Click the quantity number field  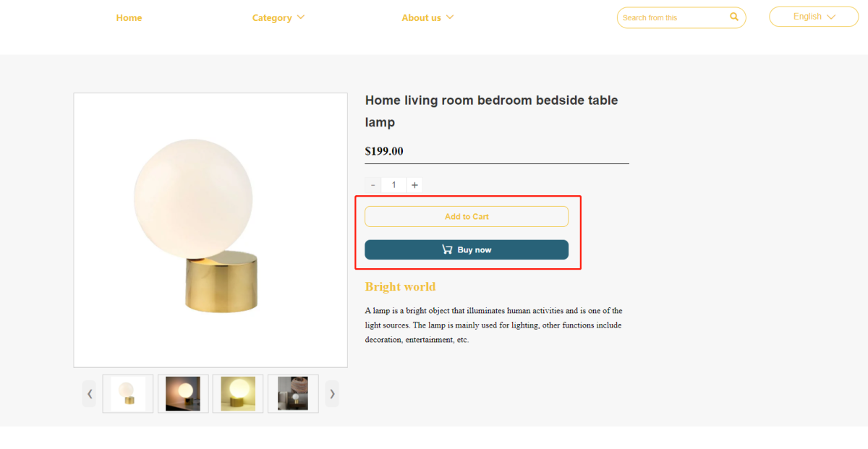tap(393, 185)
